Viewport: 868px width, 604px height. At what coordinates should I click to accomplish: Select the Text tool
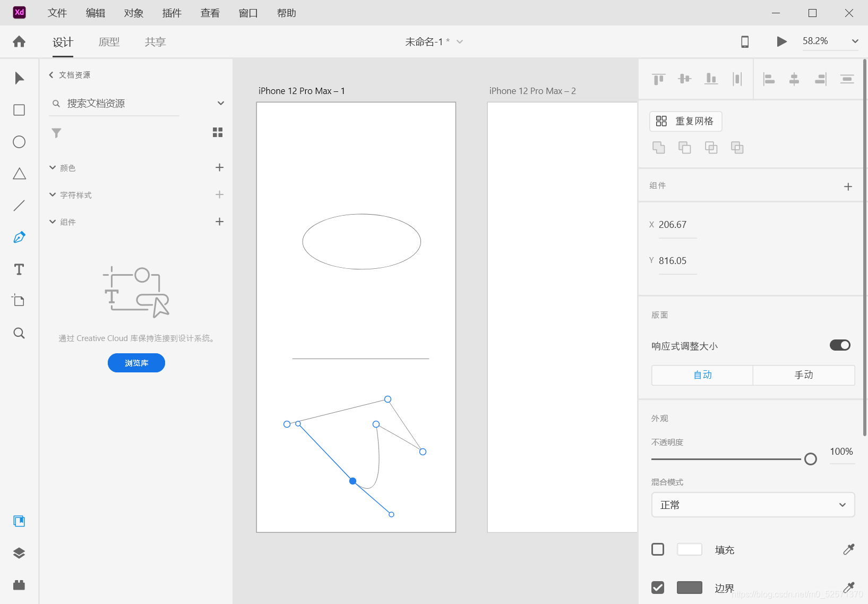pos(19,269)
